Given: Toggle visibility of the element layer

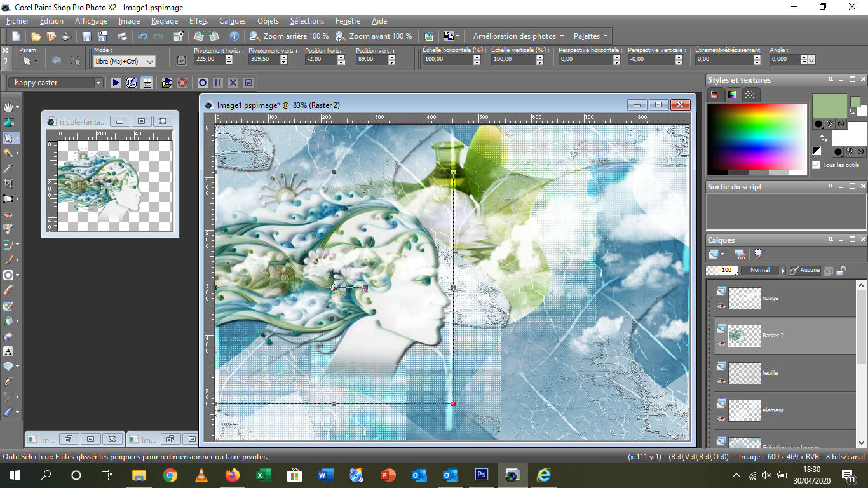Looking at the screenshot, I should point(721,418).
